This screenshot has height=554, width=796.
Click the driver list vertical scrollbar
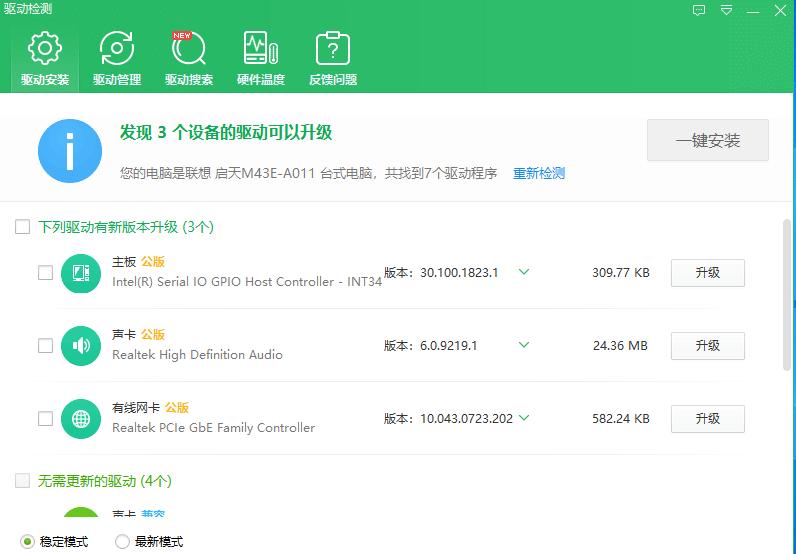(x=787, y=295)
